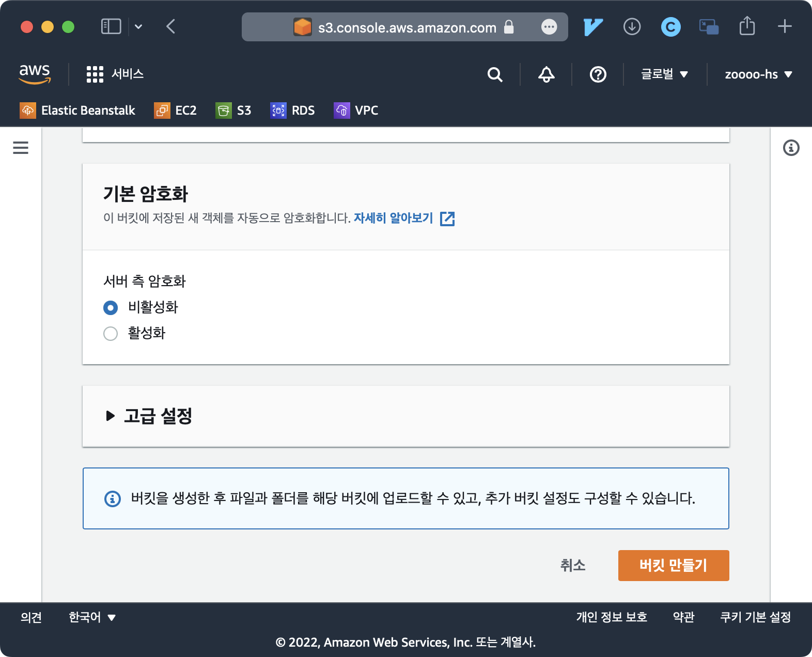
Task: Open the 약관 terms link
Action: [683, 617]
